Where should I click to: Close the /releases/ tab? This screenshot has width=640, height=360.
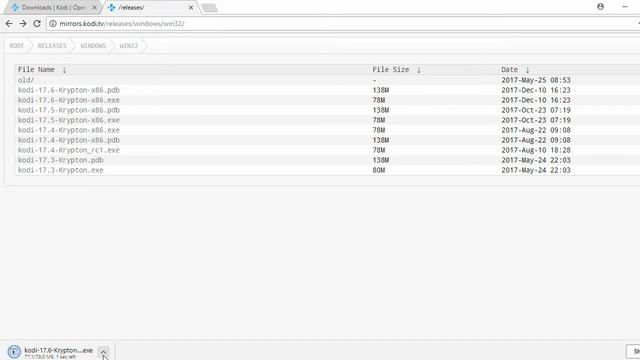(x=191, y=7)
